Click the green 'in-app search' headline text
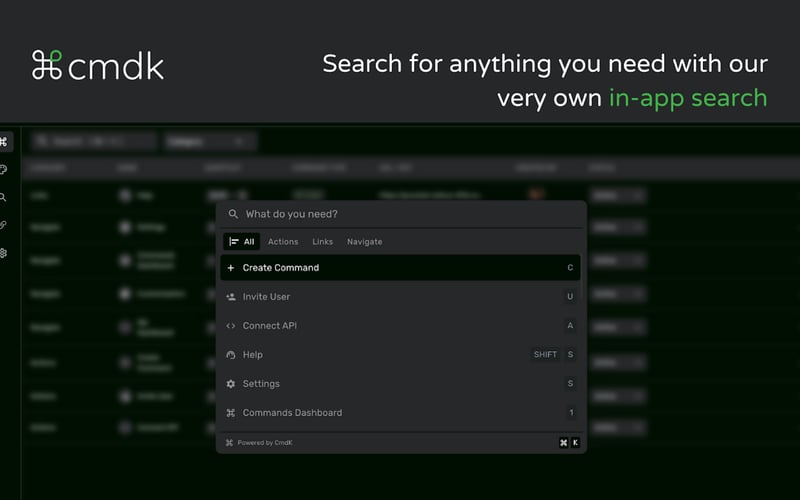This screenshot has height=500, width=800. [x=688, y=98]
